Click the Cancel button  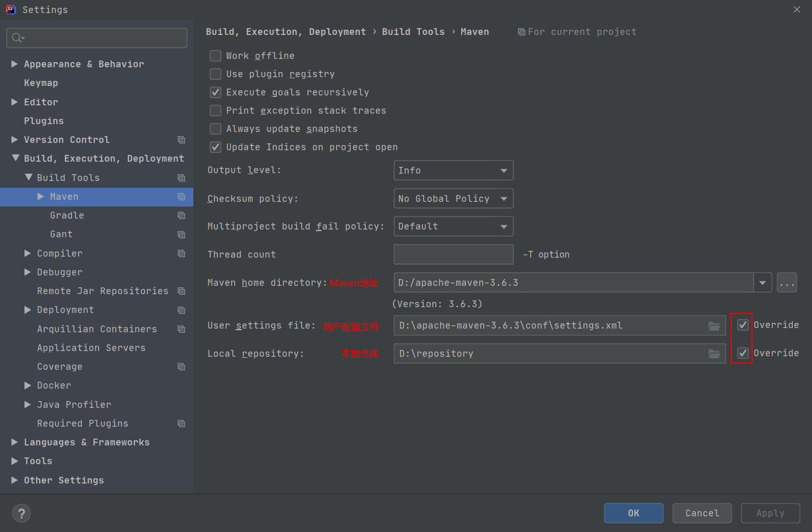pos(702,513)
